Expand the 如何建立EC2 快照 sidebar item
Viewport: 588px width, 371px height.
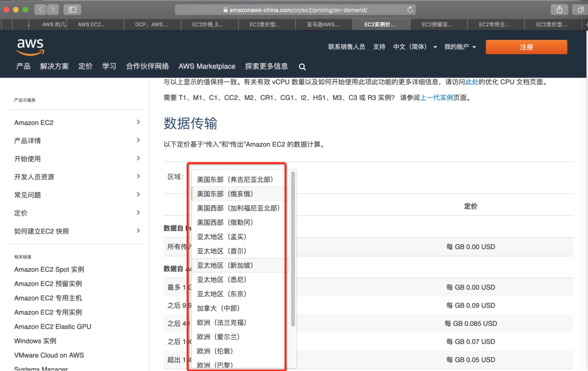coord(77,231)
